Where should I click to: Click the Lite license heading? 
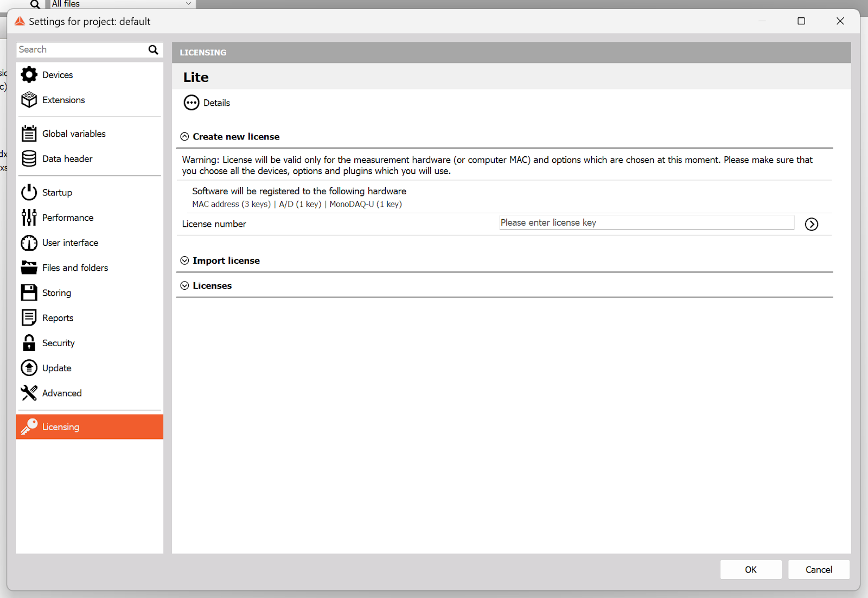tap(196, 77)
